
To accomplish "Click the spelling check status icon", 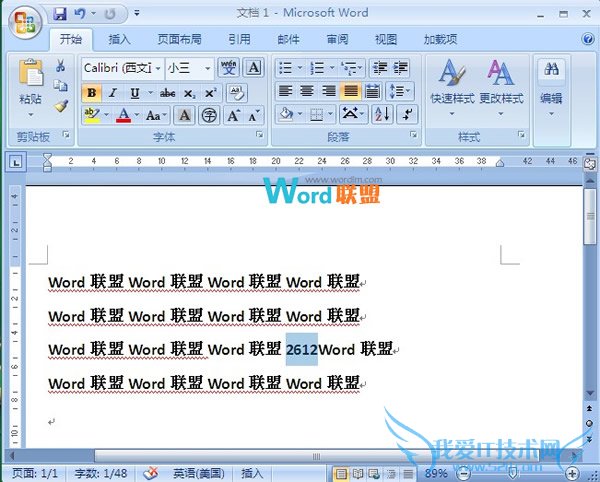I will tap(151, 473).
